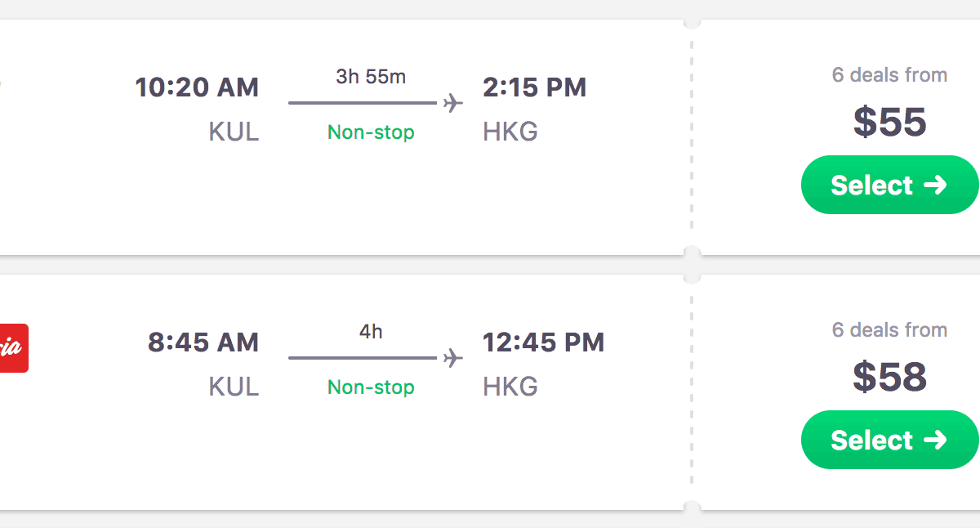Click the $55 price
This screenshot has height=528, width=980.
889,122
